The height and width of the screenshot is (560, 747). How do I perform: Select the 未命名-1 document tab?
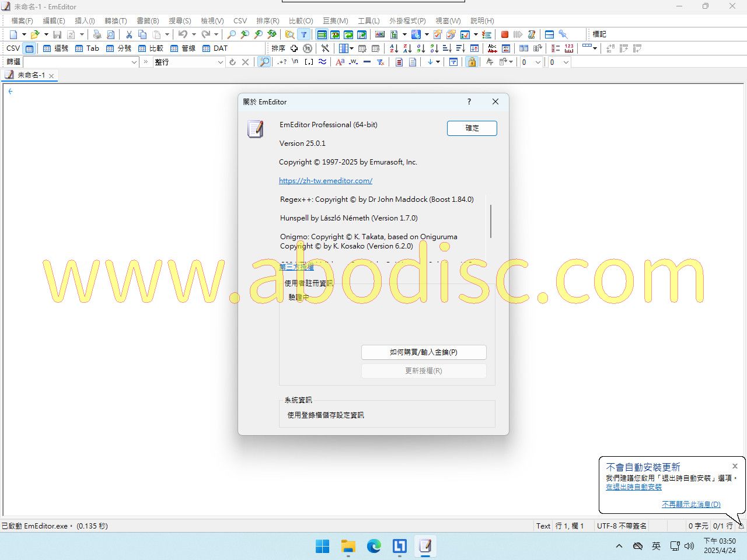30,75
